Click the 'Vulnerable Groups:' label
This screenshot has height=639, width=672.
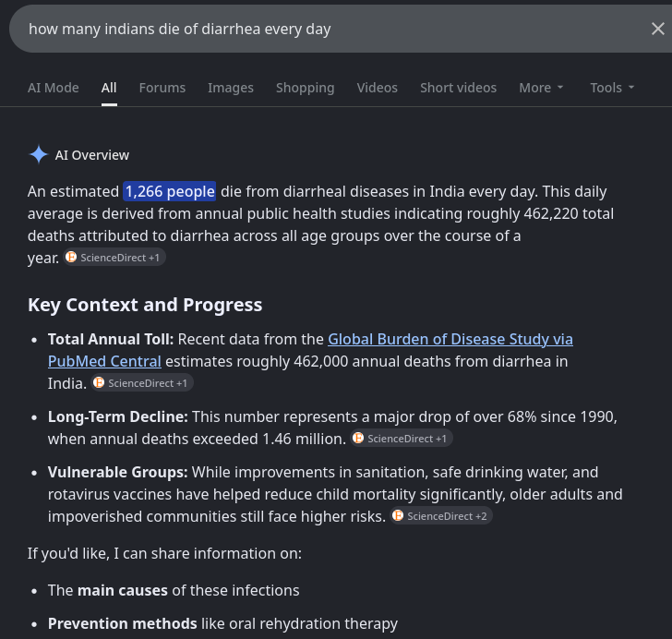coord(118,472)
